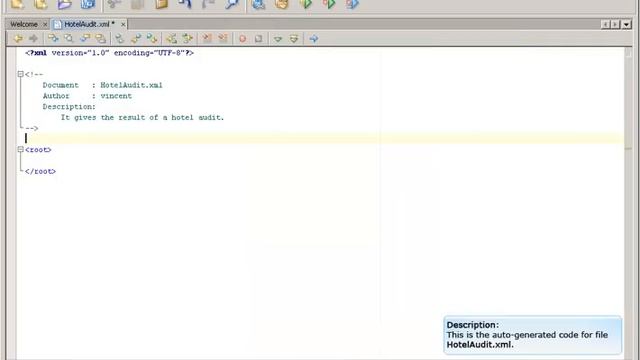Collapse the comment block fold marker

click(20, 74)
